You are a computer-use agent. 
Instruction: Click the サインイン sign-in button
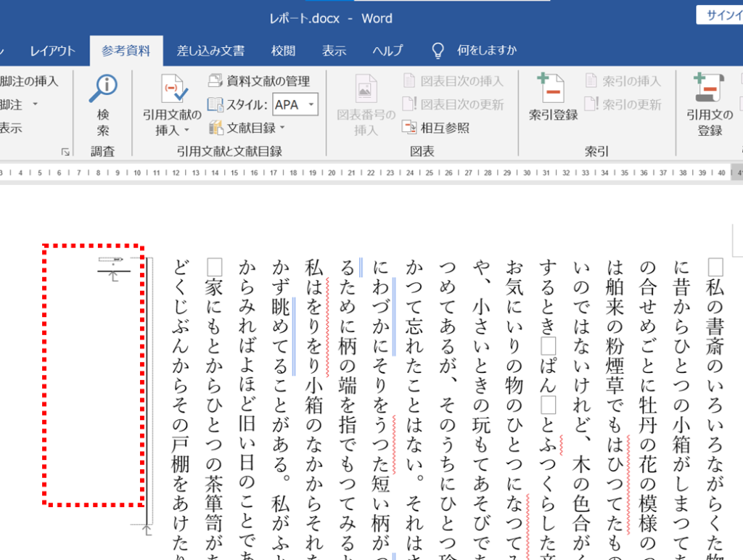[720, 15]
